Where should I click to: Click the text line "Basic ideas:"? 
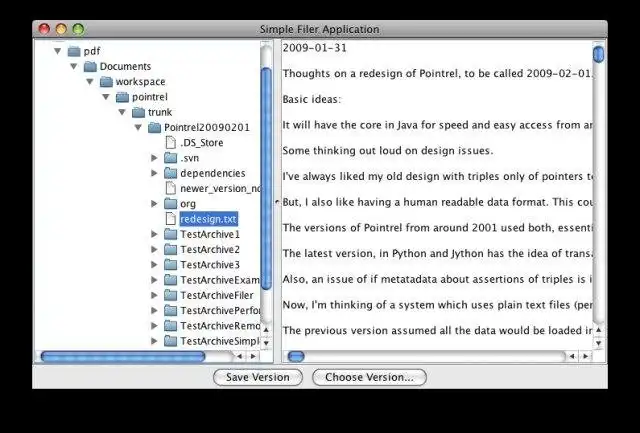311,100
